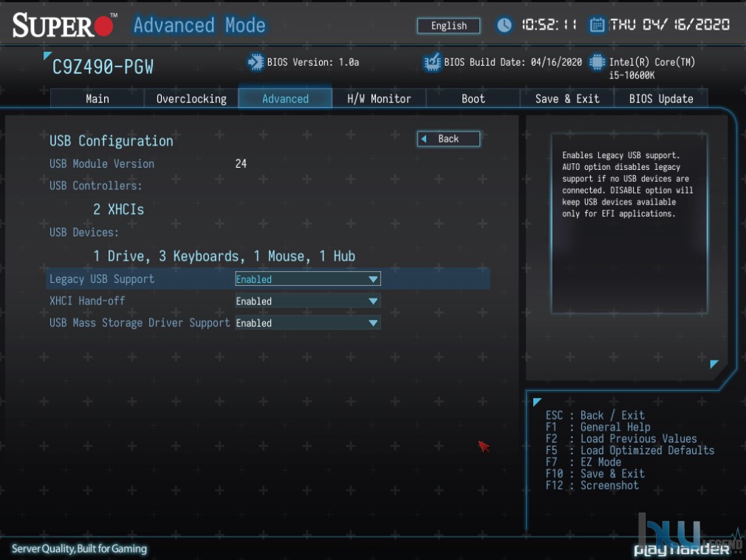This screenshot has height=560, width=746.
Task: Open XHCI Hand-off dropdown
Action: tap(308, 301)
